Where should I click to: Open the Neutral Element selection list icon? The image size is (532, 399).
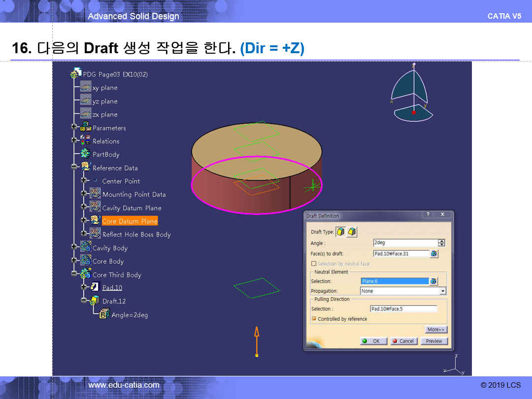point(433,281)
